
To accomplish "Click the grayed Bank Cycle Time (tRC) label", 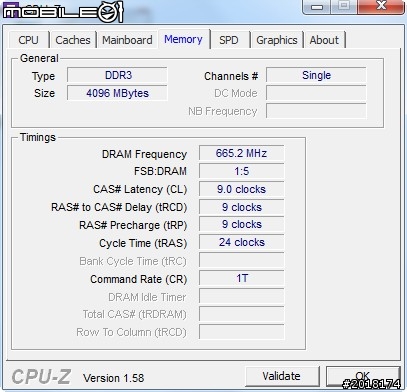I will [133, 261].
